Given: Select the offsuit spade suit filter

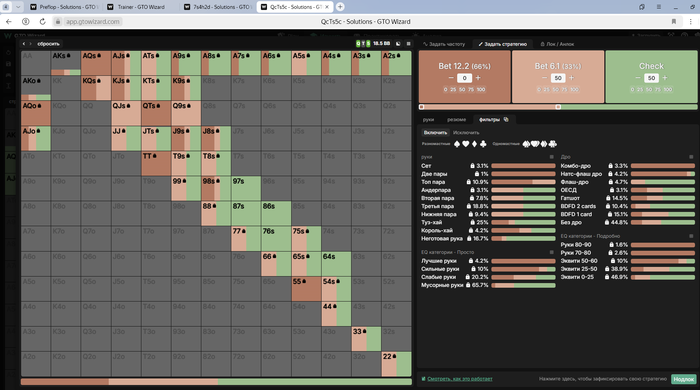Looking at the screenshot, I should click(x=457, y=144).
